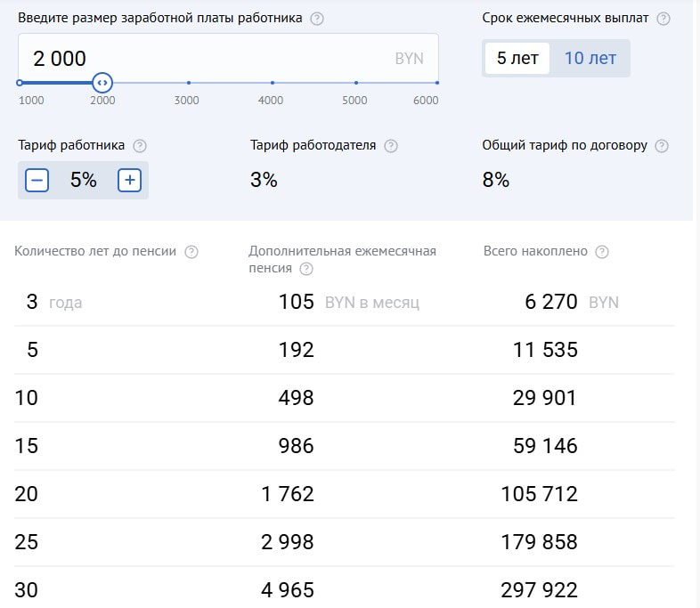Switch payout term to '10 лет'
700x608 pixels.
pos(590,59)
